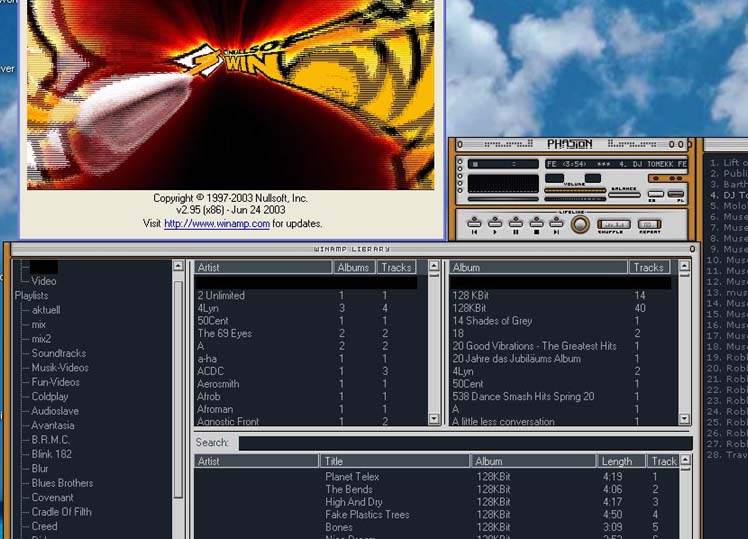Click scroll-up arrow of track list scrollbar

[x=685, y=459]
